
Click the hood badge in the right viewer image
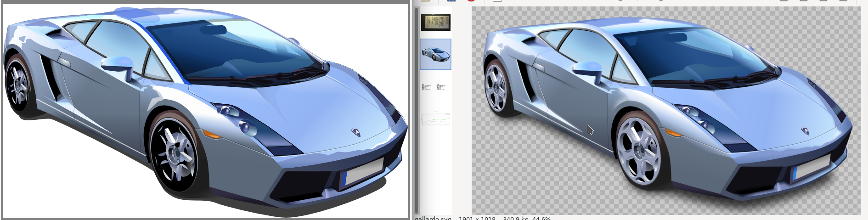click(x=805, y=131)
